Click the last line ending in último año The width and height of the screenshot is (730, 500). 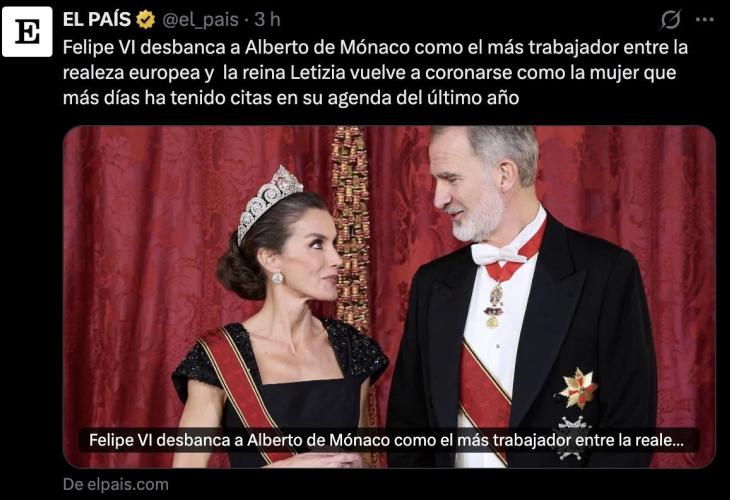291,98
